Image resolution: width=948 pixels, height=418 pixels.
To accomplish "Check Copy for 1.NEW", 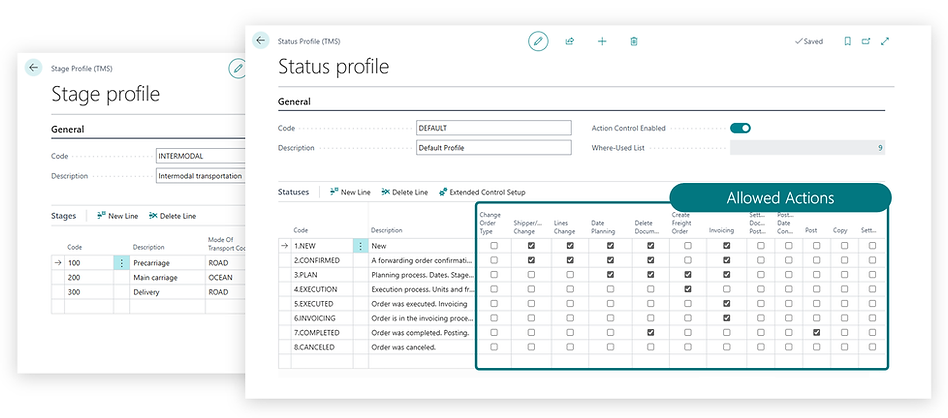I will point(845,246).
